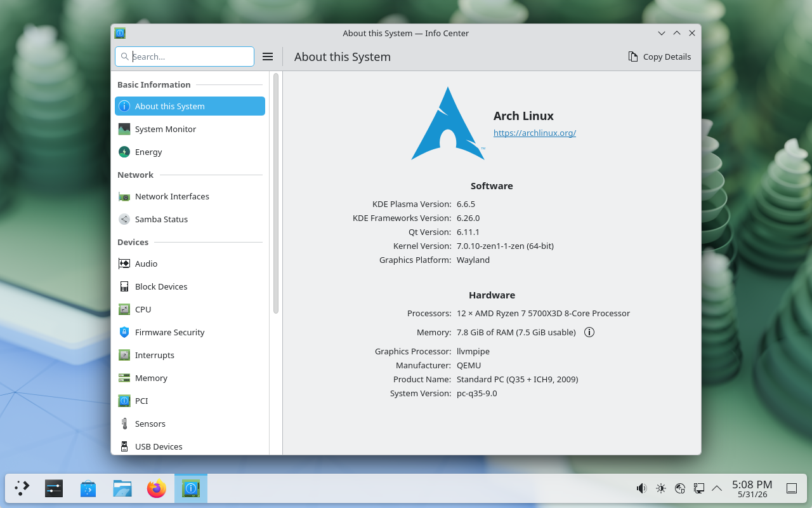Open the Network Interfaces page
The width and height of the screenshot is (812, 508).
coord(190,196)
